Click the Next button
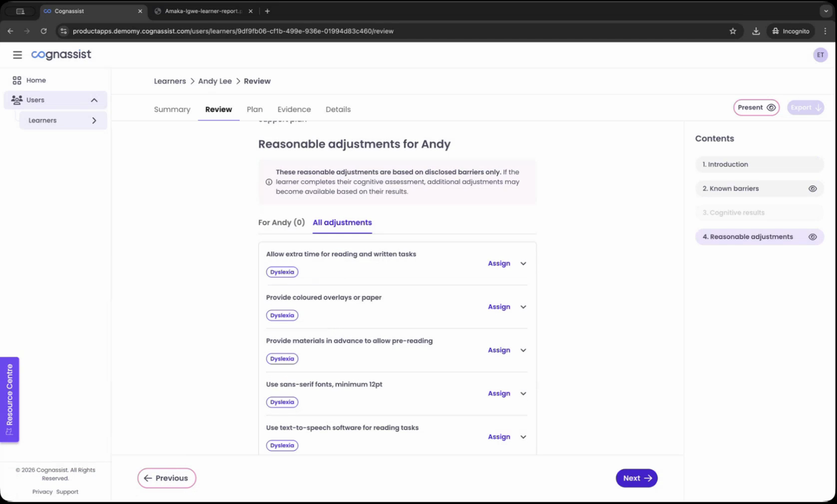The height and width of the screenshot is (504, 837). (636, 478)
